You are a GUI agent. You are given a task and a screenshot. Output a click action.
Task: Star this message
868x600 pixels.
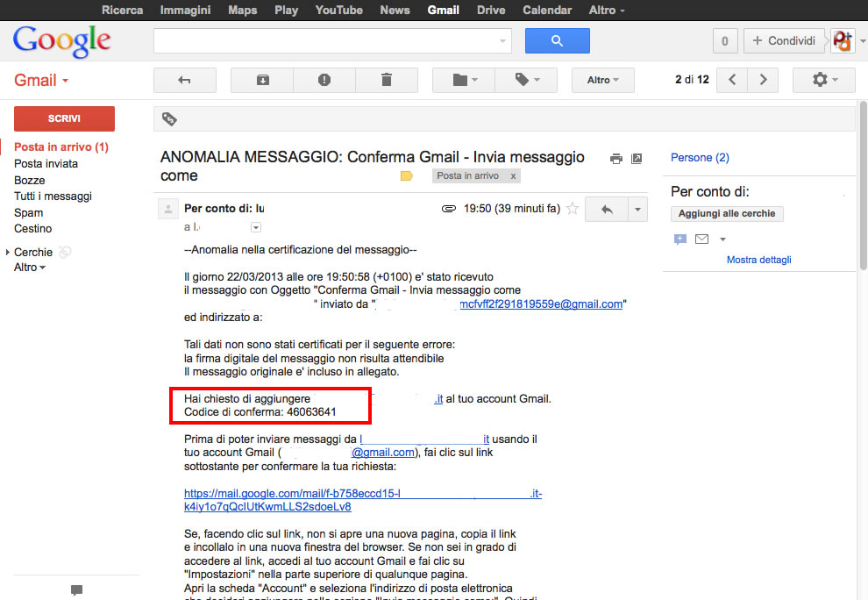pyautogui.click(x=573, y=209)
